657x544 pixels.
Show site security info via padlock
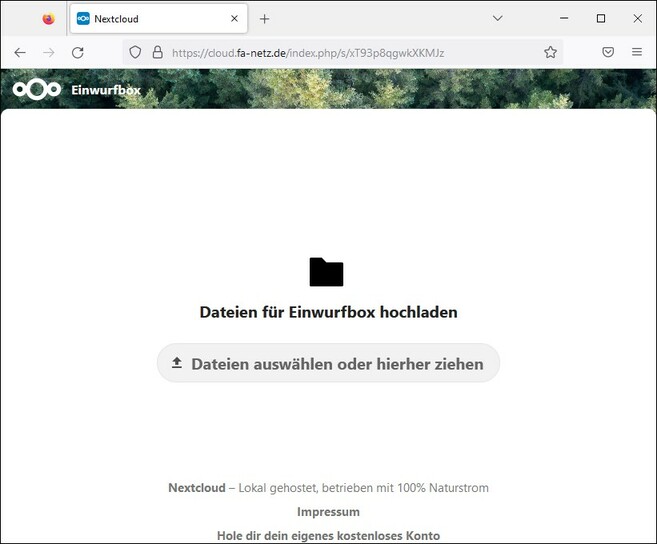(x=157, y=52)
